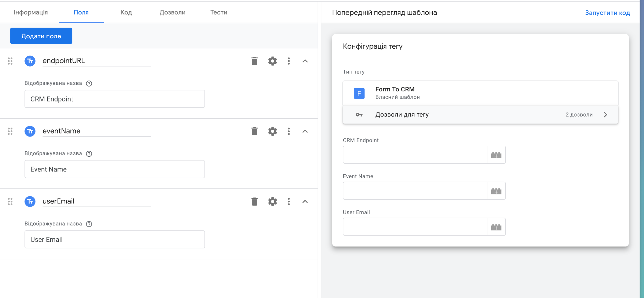Click the Form To CRM template icon
The height and width of the screenshot is (298, 644).
(359, 93)
